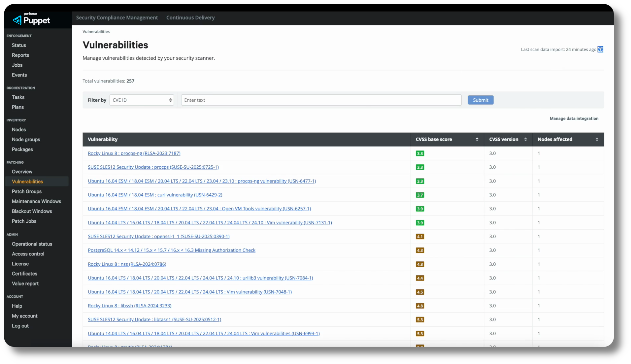Open the CVE ID filter dropdown
631x364 pixels.
click(142, 100)
